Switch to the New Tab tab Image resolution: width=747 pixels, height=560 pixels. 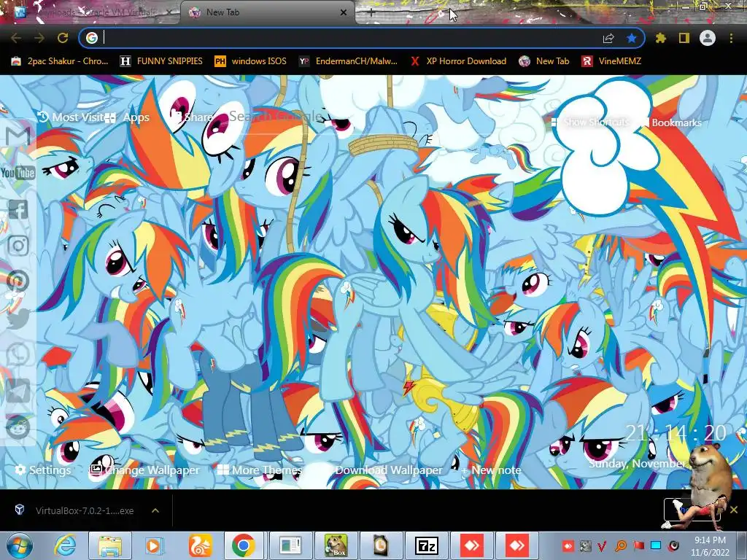(x=267, y=12)
